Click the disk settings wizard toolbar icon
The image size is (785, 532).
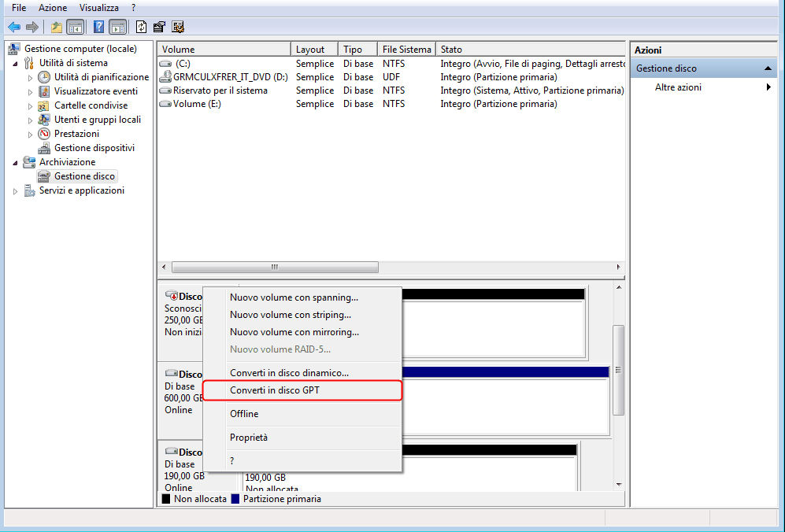178,27
